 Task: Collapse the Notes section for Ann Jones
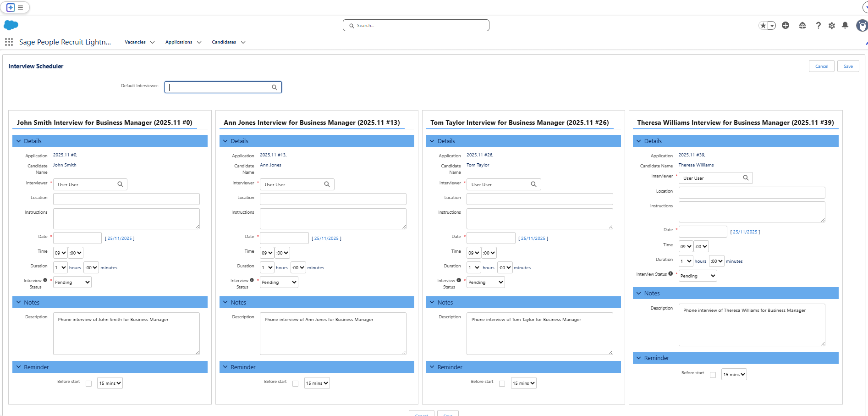[x=225, y=302]
